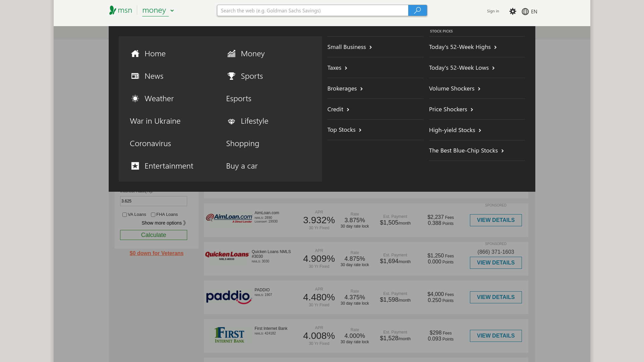The width and height of the screenshot is (644, 362).
Task: Open the Buy a car menu item
Action: tap(242, 166)
